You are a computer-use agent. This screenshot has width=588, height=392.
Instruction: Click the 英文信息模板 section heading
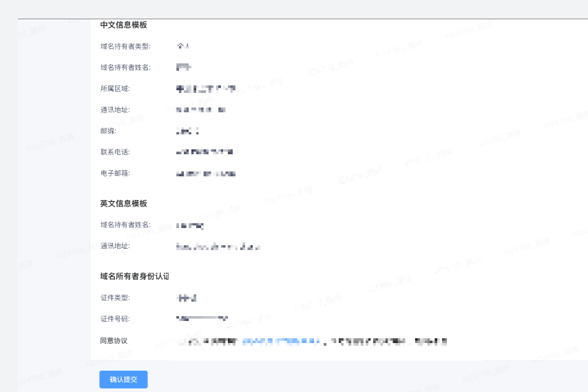coord(123,203)
